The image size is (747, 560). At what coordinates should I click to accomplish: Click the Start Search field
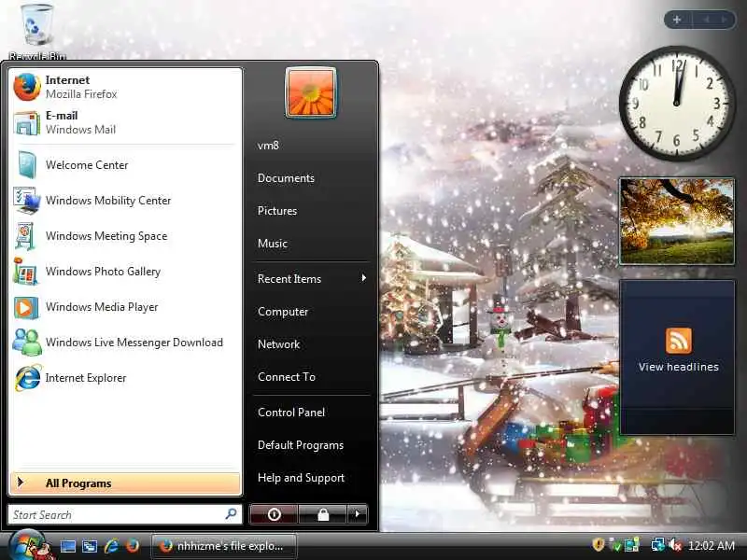pyautogui.click(x=125, y=514)
